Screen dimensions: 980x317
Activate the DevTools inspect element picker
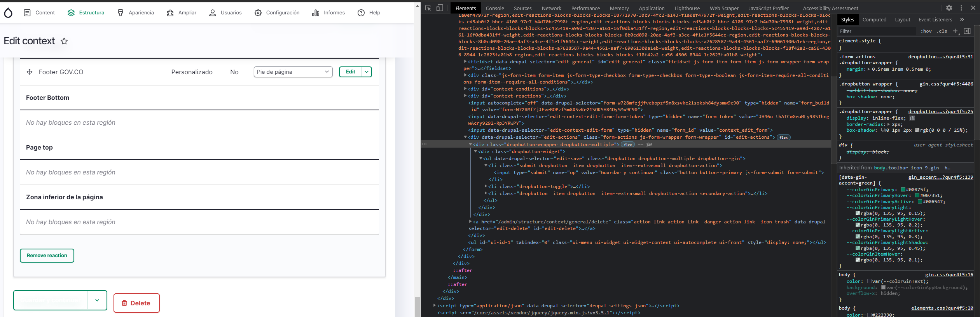428,8
